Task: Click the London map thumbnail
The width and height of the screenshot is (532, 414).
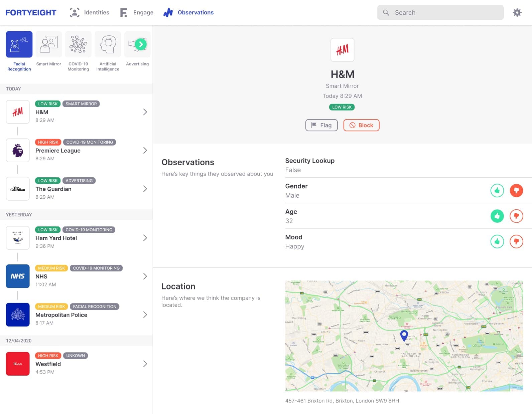Action: pyautogui.click(x=404, y=336)
